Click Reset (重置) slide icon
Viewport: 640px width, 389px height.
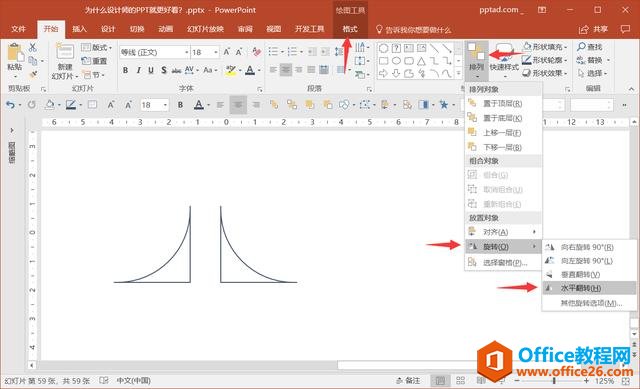point(94,61)
